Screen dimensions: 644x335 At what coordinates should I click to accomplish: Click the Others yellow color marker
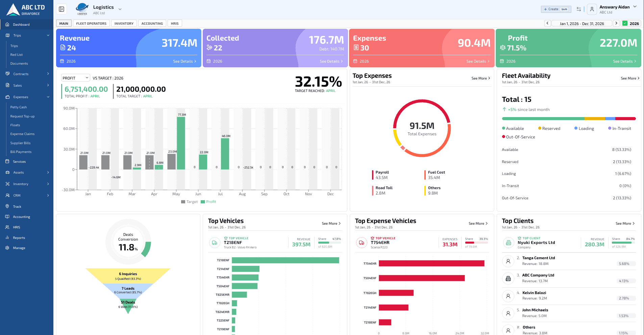pos(425,191)
